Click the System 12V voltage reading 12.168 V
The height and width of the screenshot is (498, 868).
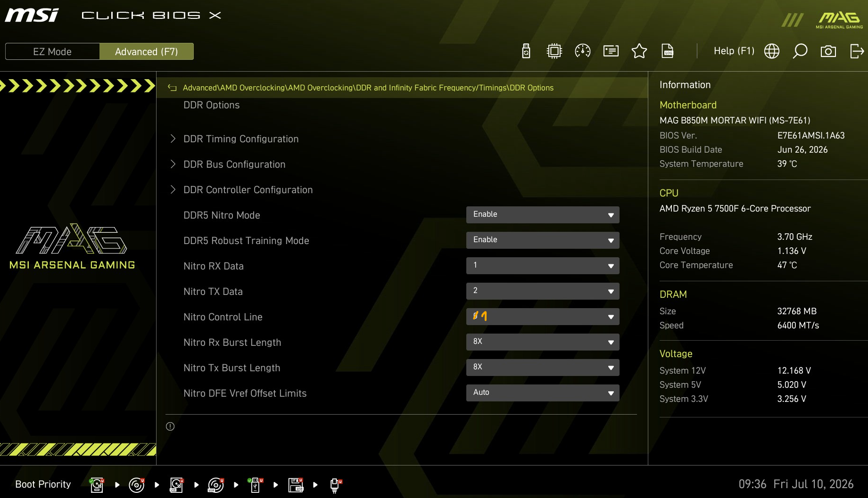(x=794, y=371)
